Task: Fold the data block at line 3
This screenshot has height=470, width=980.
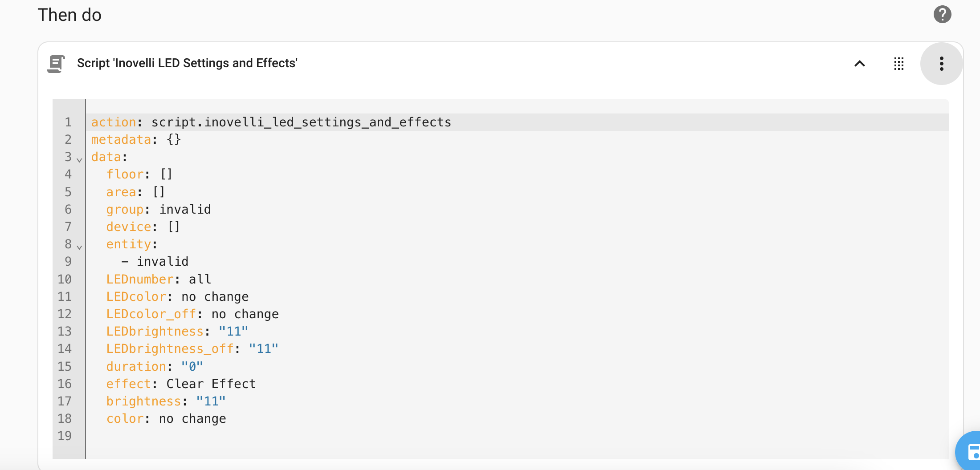Action: (79, 159)
